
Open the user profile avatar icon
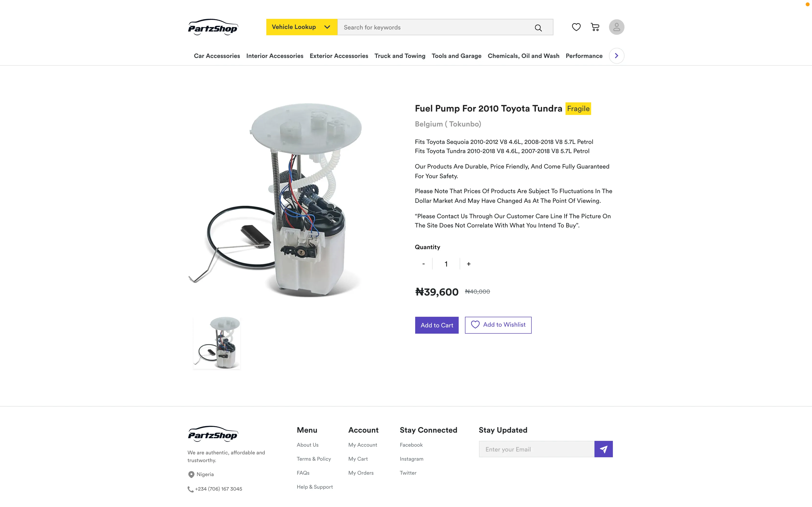click(616, 27)
